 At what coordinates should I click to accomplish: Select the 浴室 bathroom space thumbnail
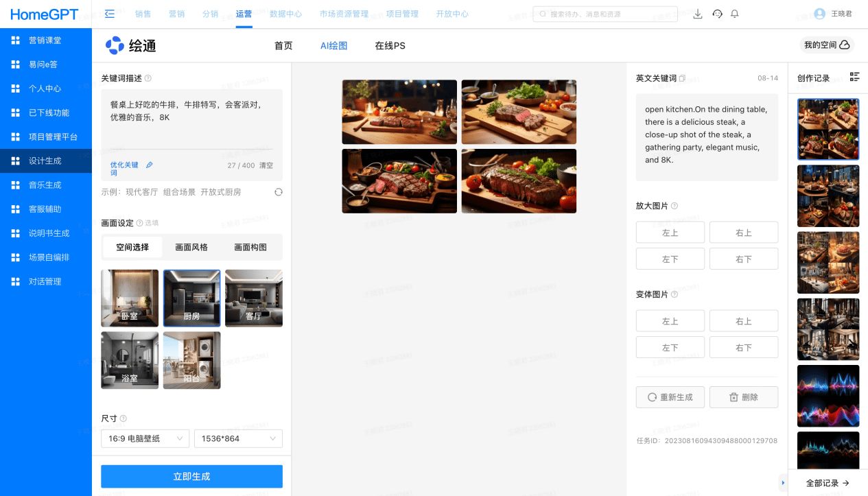pos(130,359)
